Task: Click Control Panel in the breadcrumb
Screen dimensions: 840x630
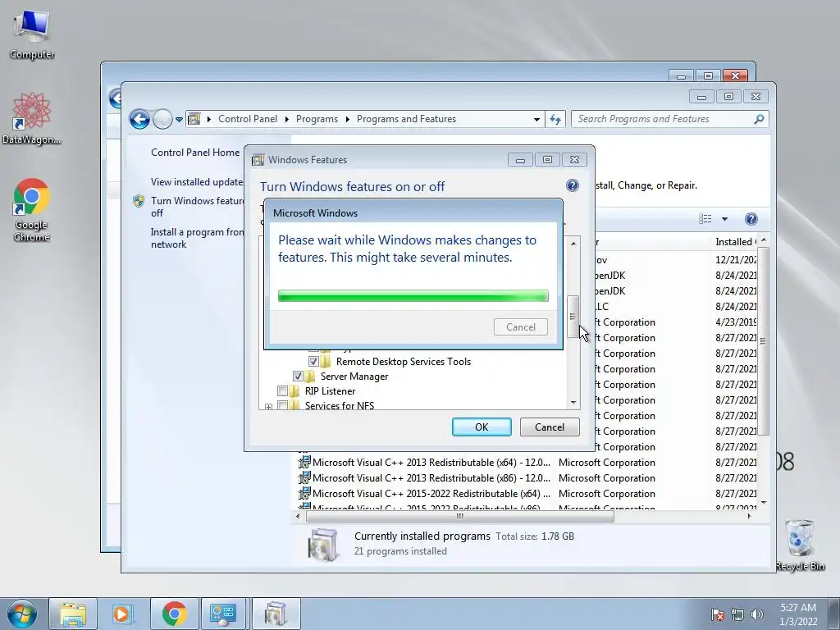Action: click(248, 119)
